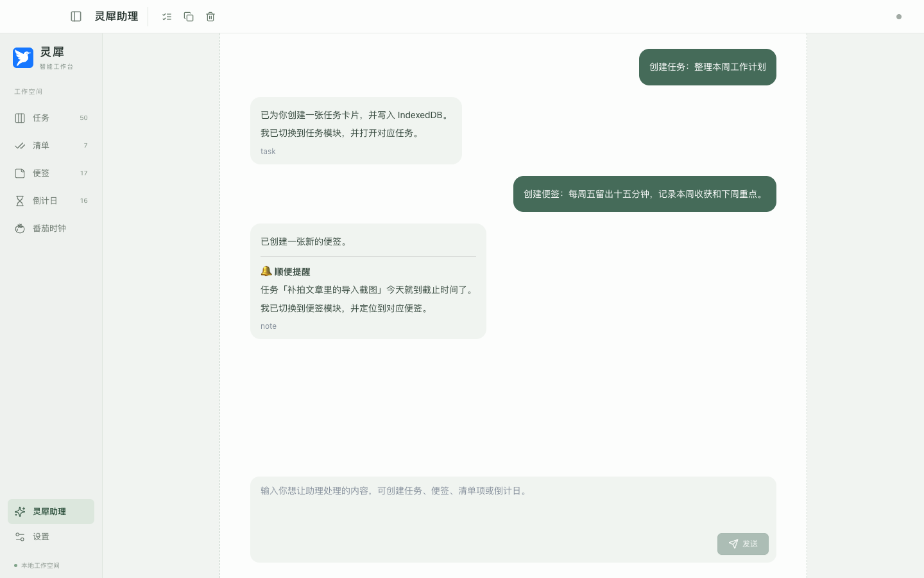This screenshot has width=924, height=578.
Task: Focus the assistant message input box
Action: pos(513,520)
